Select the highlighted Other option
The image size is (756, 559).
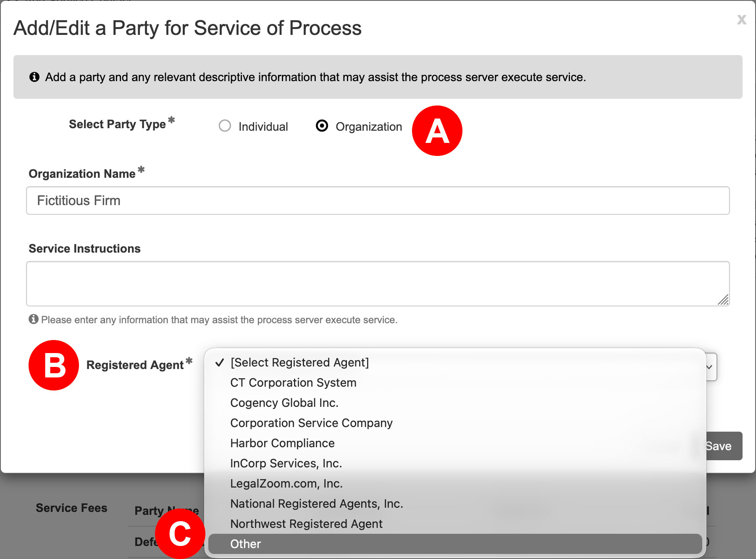point(455,544)
